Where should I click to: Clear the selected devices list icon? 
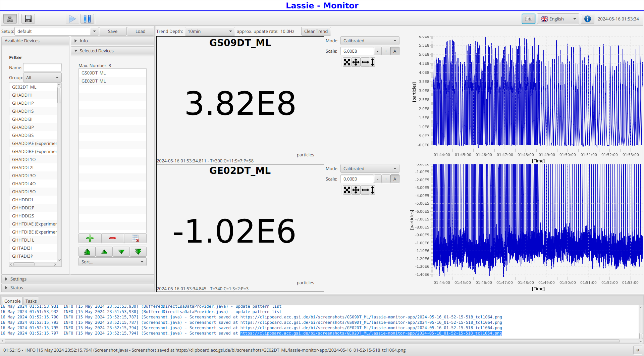click(x=136, y=238)
